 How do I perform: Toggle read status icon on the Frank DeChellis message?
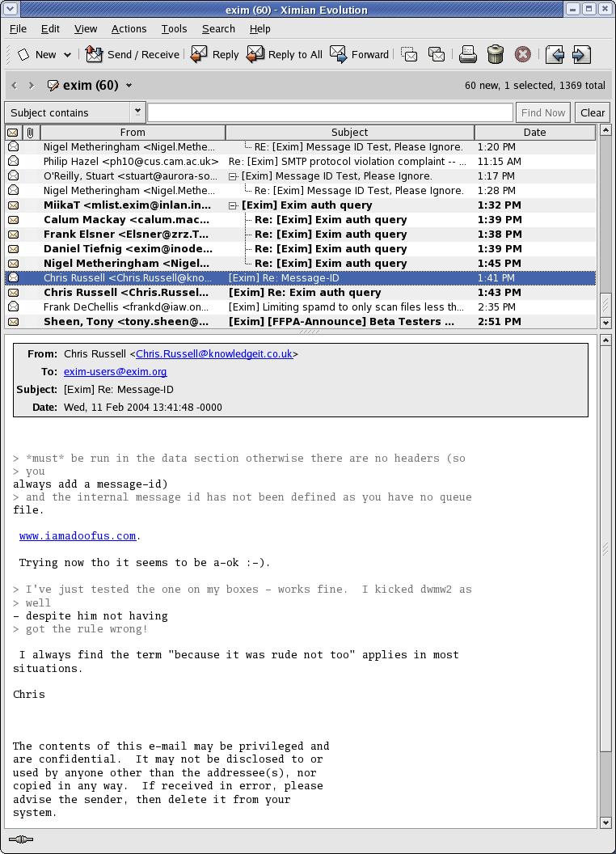13,307
